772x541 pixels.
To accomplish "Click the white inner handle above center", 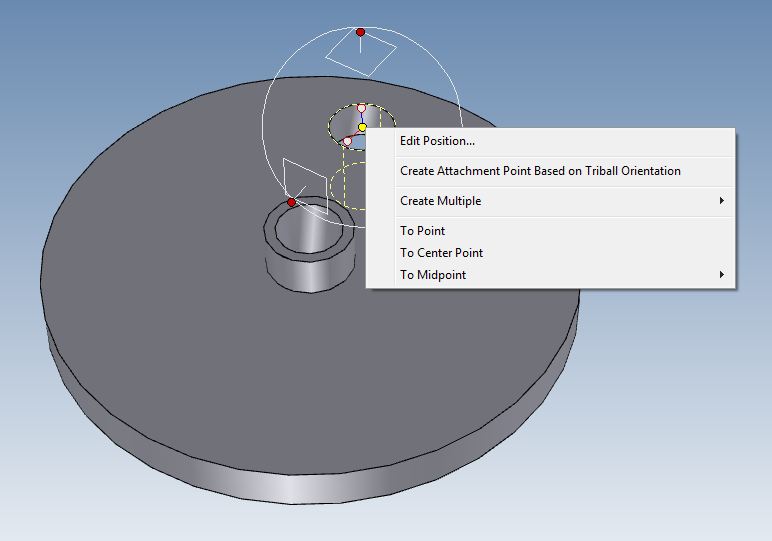I will (361, 108).
